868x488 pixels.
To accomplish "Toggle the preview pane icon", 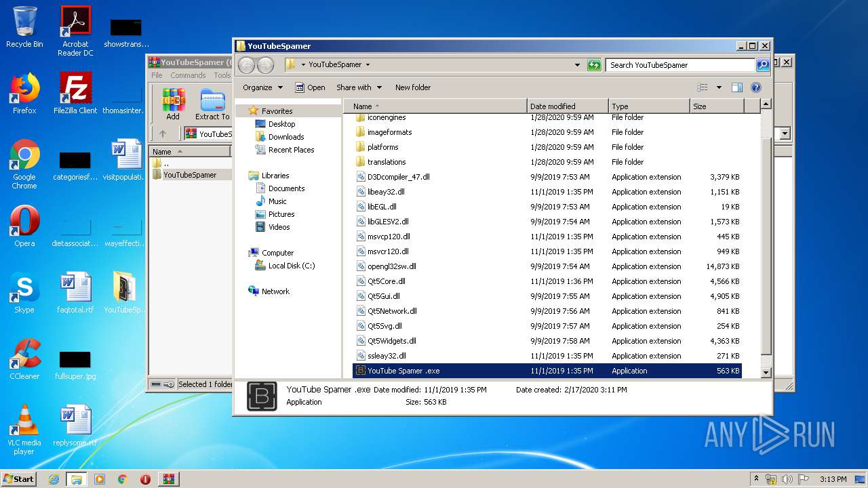I will click(737, 87).
